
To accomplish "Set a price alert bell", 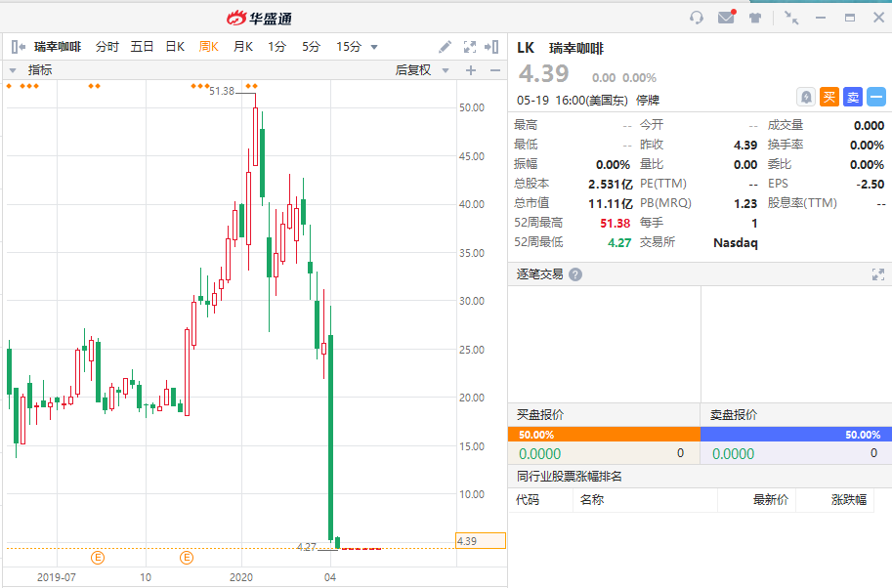I will pyautogui.click(x=806, y=97).
